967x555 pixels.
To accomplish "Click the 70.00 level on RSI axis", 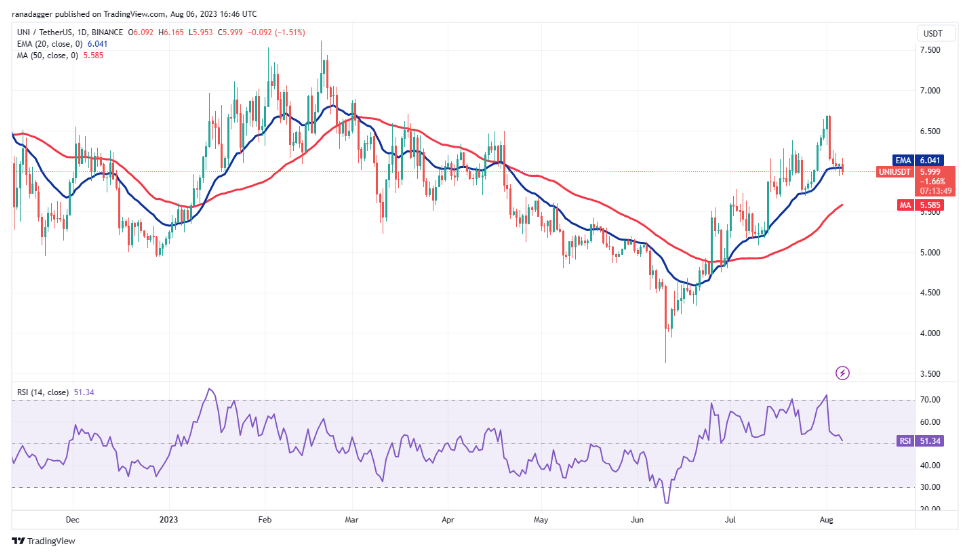I will point(930,400).
